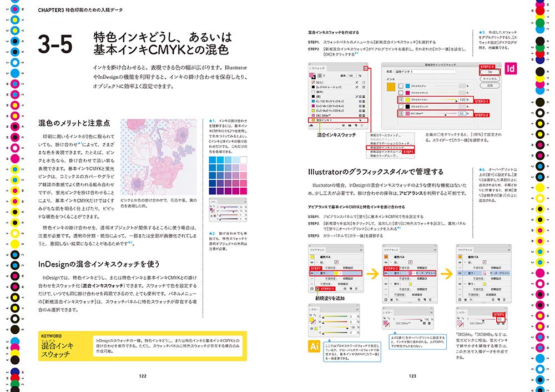Choose 新規グラデーションスウォッチ... from the menu
This screenshot has height=392, width=555.
click(x=390, y=143)
